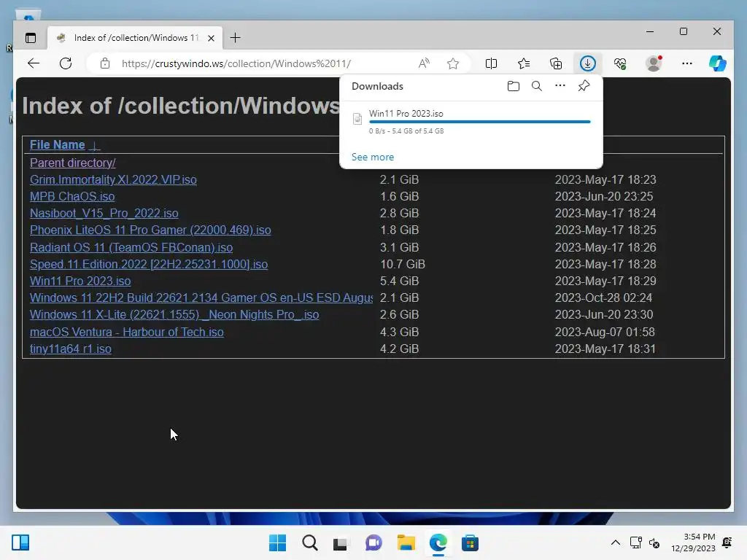The width and height of the screenshot is (747, 560).
Task: Open a new tab with plus button
Action: (x=236, y=38)
